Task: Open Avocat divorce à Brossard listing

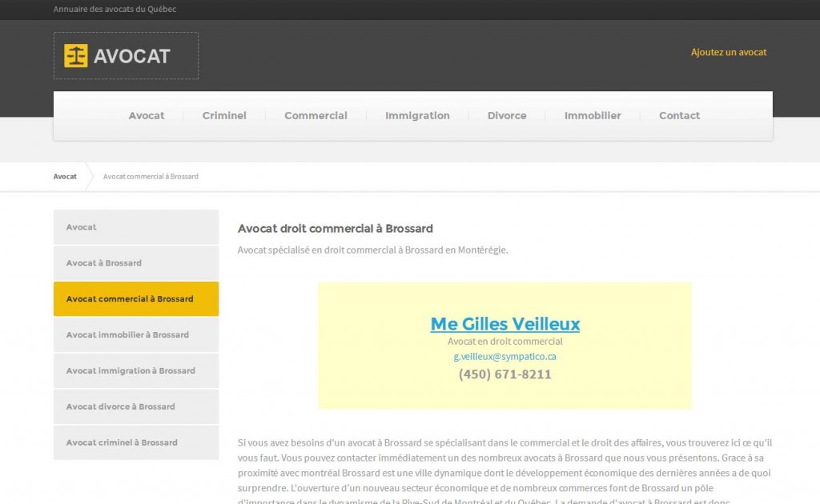Action: [x=120, y=406]
